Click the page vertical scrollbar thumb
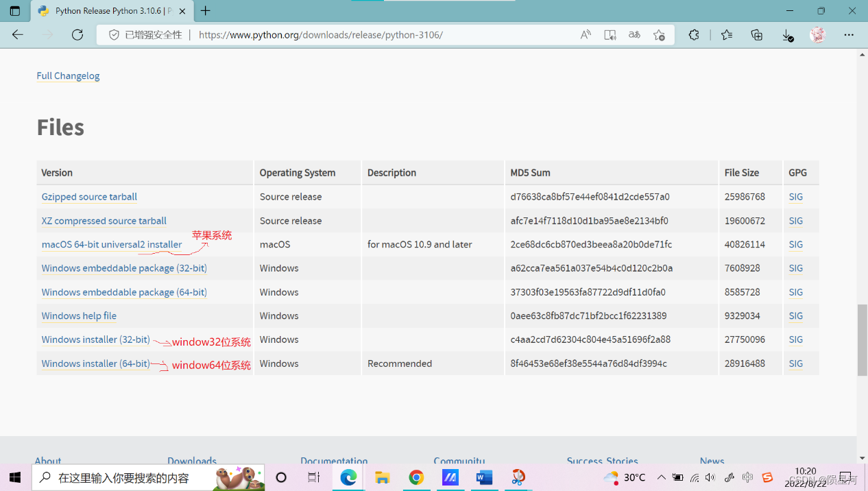 [x=862, y=339]
